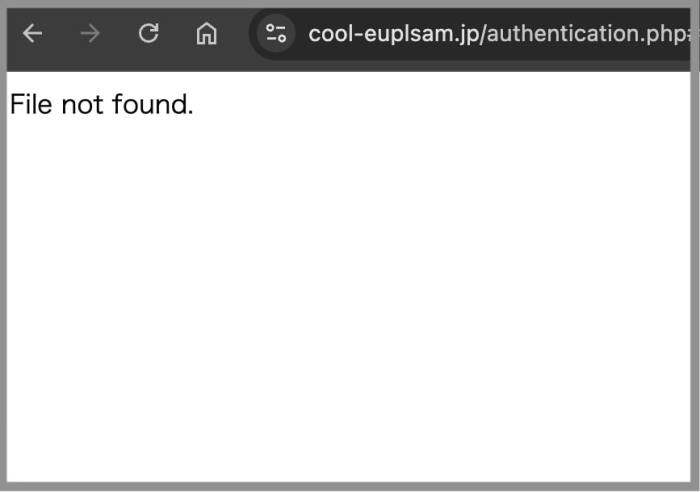The image size is (700, 492).
Task: Focus the dark rounded address field
Action: (x=470, y=33)
